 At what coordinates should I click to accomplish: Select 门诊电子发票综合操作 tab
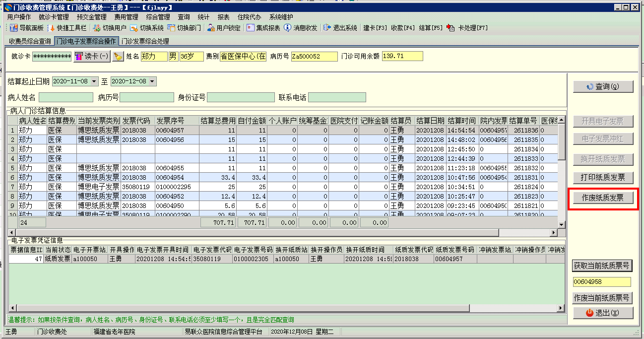point(87,41)
